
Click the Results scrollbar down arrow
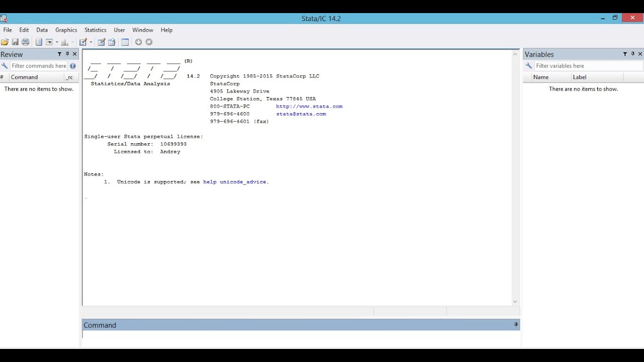pyautogui.click(x=515, y=302)
